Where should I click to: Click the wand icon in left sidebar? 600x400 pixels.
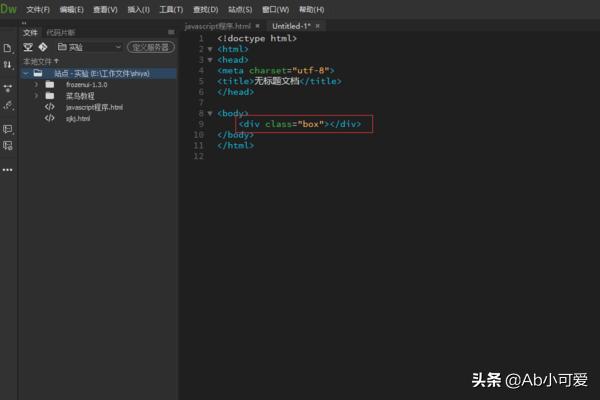(8, 104)
